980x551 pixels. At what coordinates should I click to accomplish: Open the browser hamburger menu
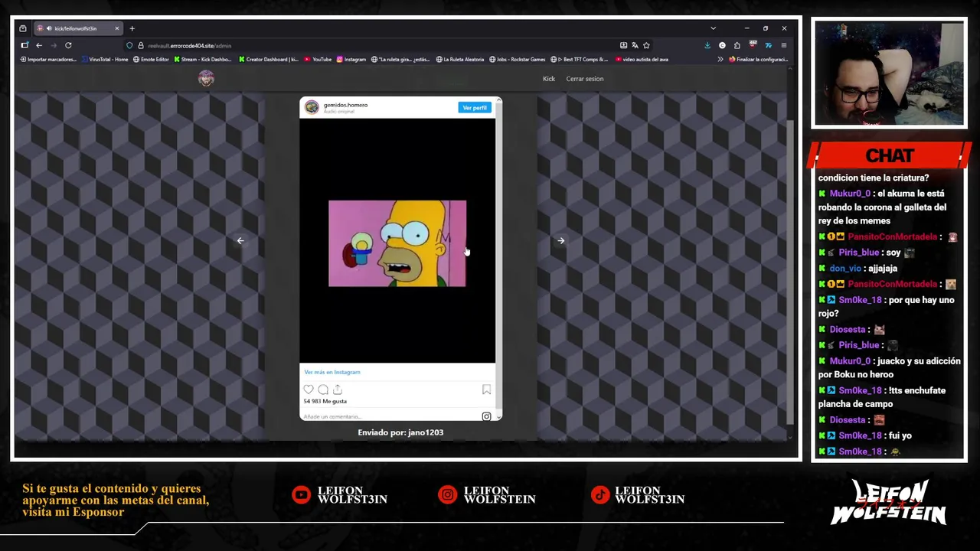click(783, 45)
